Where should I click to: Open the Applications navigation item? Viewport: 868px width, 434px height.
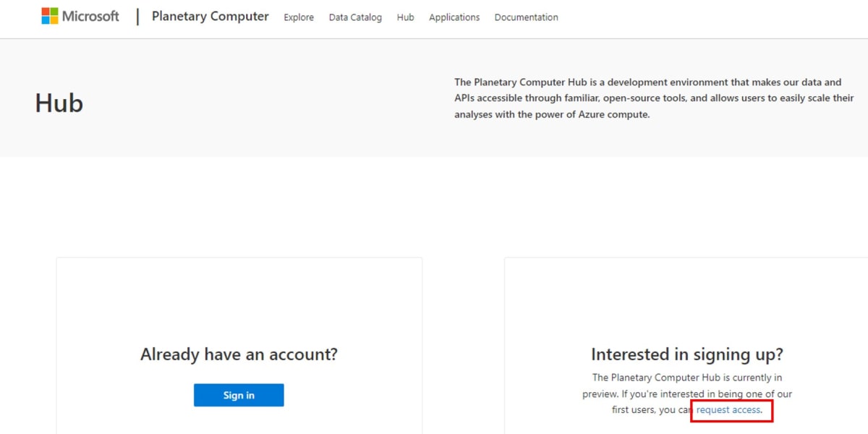(x=454, y=17)
